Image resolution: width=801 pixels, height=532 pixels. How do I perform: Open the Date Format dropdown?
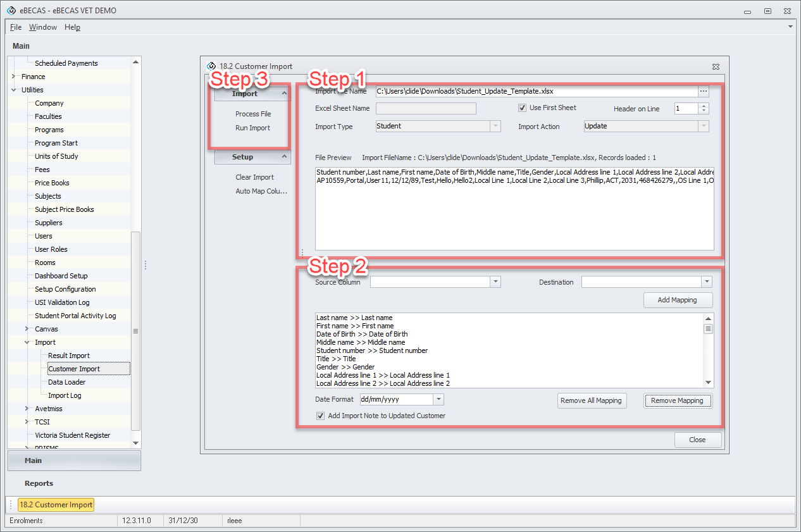(x=438, y=400)
